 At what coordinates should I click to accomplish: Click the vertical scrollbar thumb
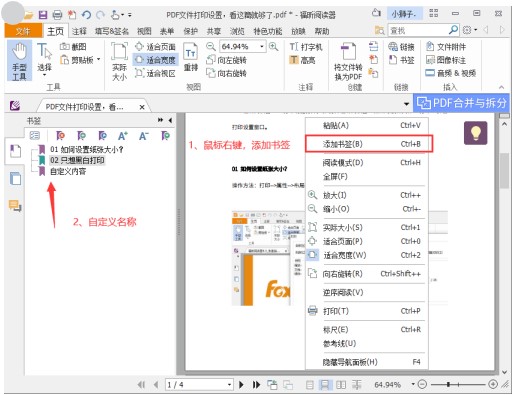click(x=504, y=171)
